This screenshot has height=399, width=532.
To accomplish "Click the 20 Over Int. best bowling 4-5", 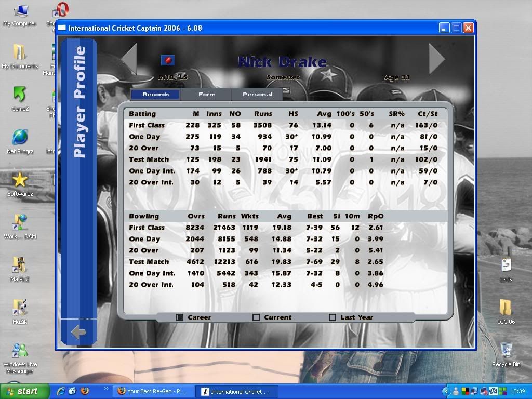I will click(316, 285).
